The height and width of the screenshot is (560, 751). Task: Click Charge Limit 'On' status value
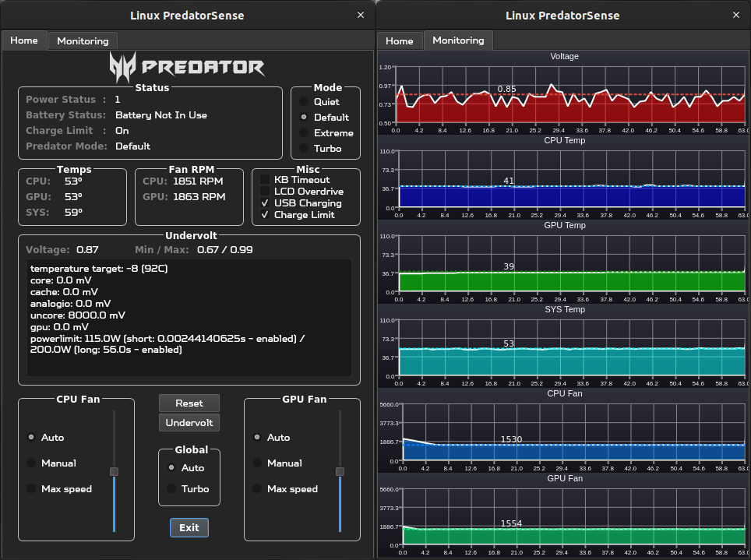[x=122, y=130]
